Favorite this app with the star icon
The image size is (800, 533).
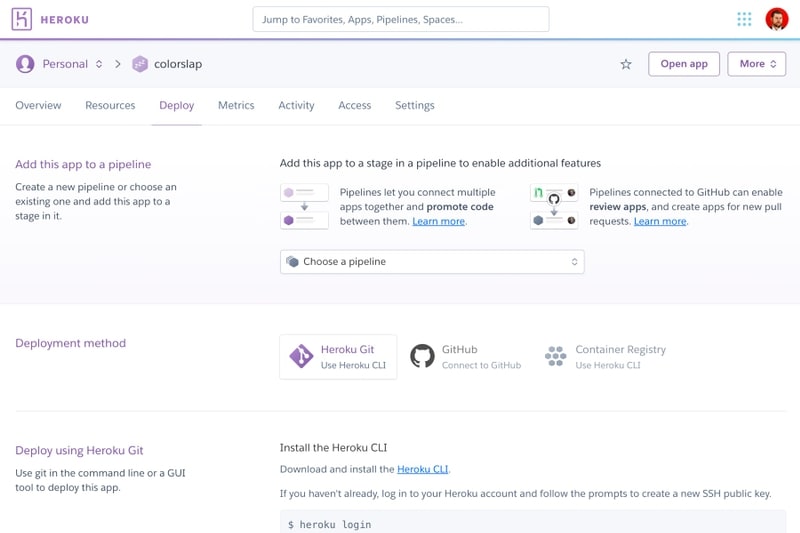[626, 64]
